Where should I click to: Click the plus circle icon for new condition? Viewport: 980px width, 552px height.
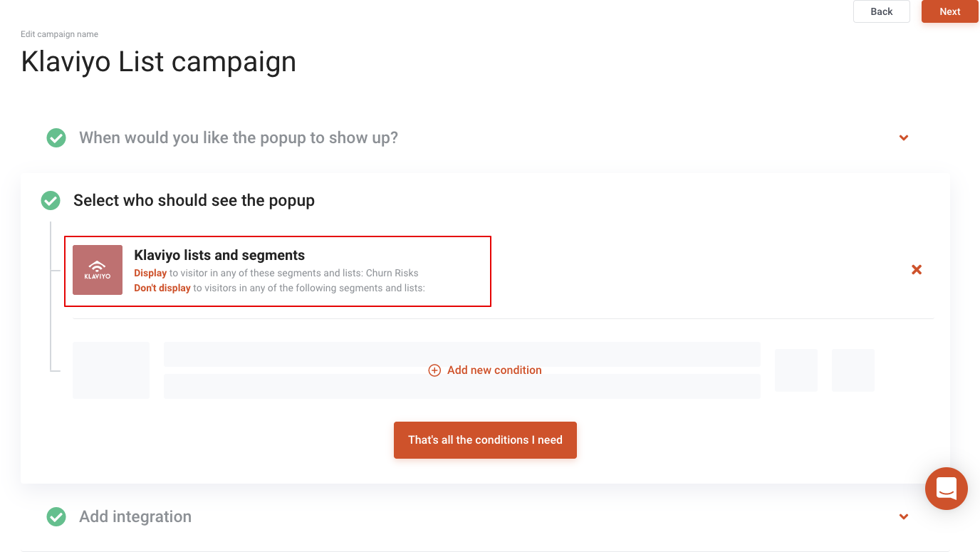434,370
